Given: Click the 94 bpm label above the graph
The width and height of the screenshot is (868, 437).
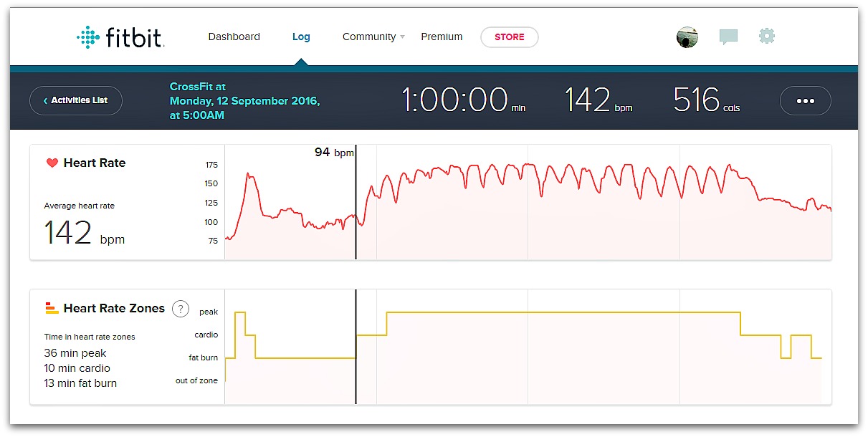Looking at the screenshot, I should click(334, 153).
